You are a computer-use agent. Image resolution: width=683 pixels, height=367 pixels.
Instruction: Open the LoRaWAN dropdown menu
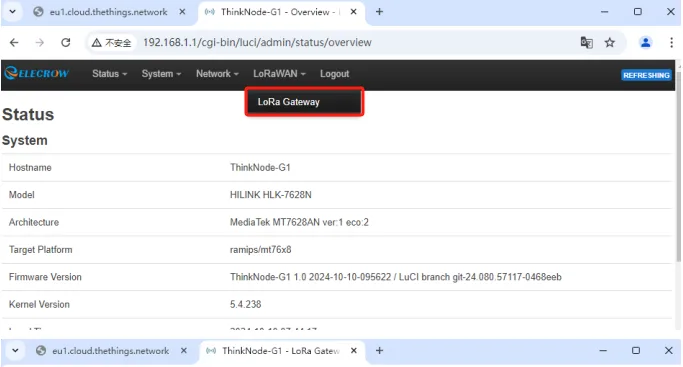(279, 74)
